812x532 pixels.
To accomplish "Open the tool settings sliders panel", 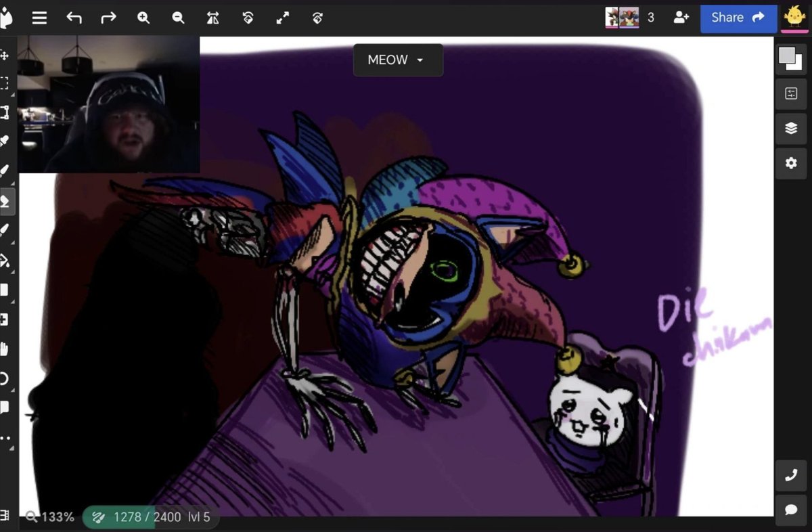I will [x=791, y=94].
